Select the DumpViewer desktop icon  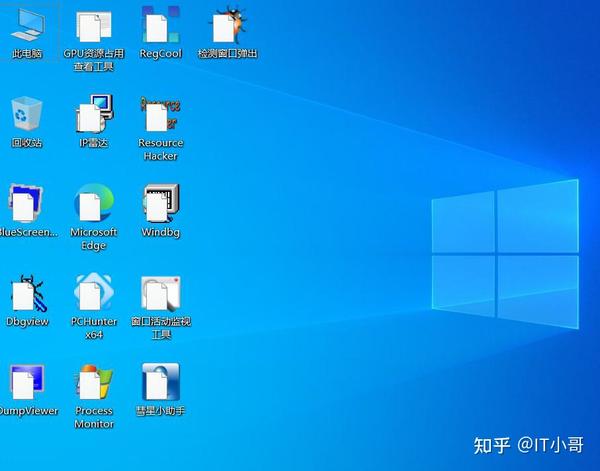point(26,382)
